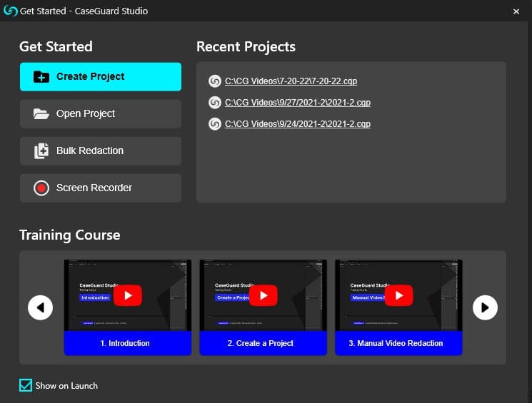
Task: Open C:\CG Videos\9/24 2021-2.cgp link
Action: click(x=298, y=124)
